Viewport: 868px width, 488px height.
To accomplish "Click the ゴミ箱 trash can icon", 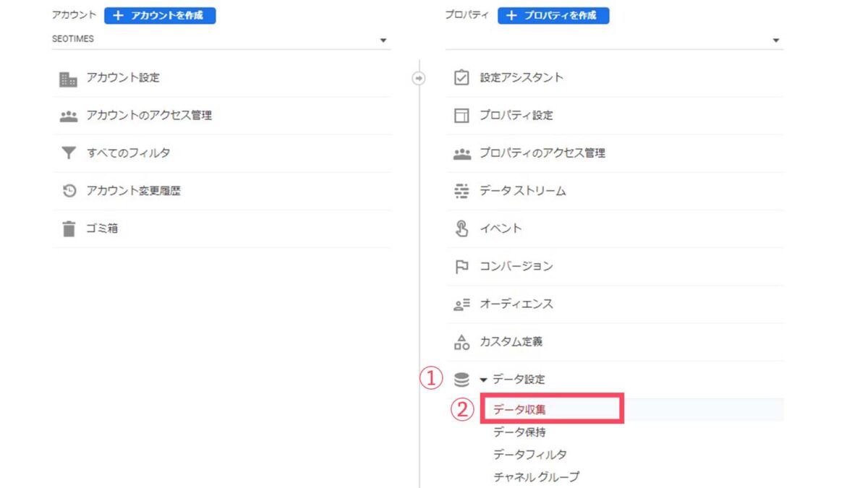I will click(x=68, y=229).
